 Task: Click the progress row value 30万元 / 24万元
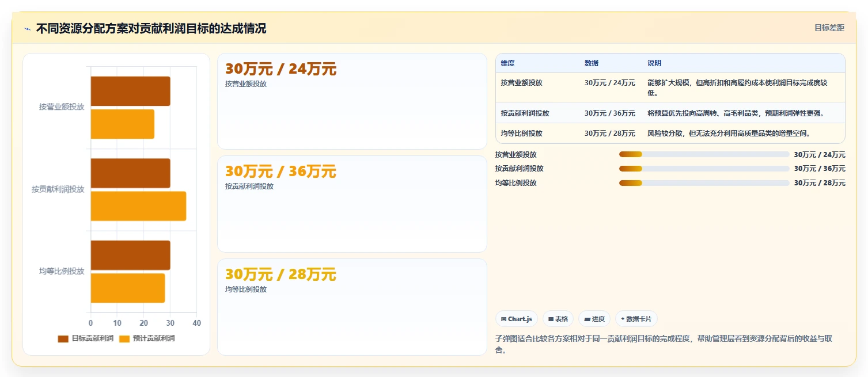tap(820, 155)
